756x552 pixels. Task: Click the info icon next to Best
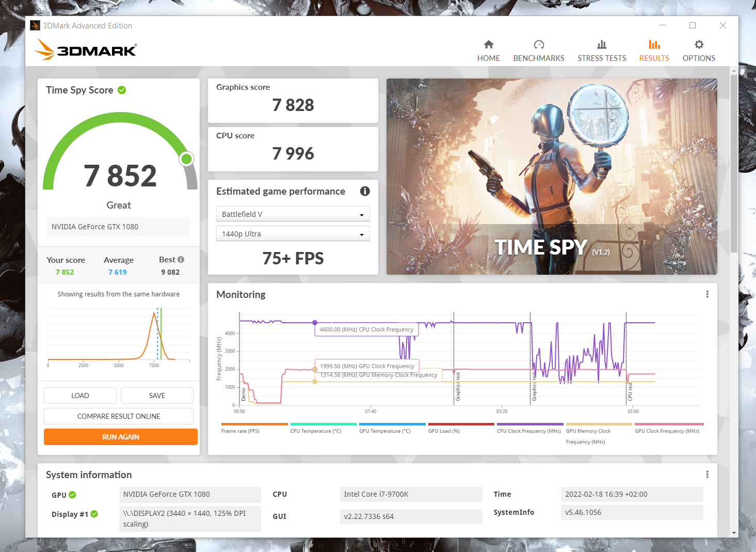(181, 260)
